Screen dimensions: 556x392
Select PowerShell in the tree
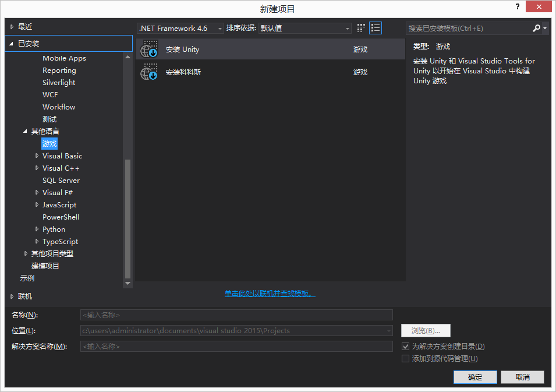click(x=61, y=217)
